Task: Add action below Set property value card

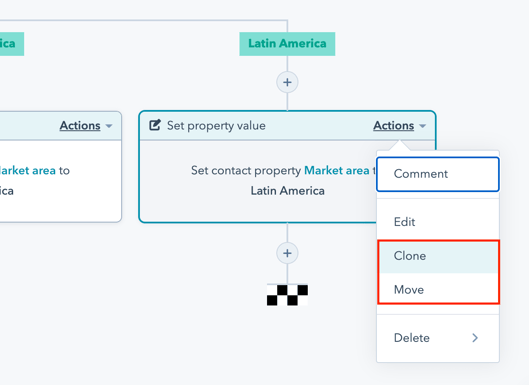Action: tap(287, 253)
